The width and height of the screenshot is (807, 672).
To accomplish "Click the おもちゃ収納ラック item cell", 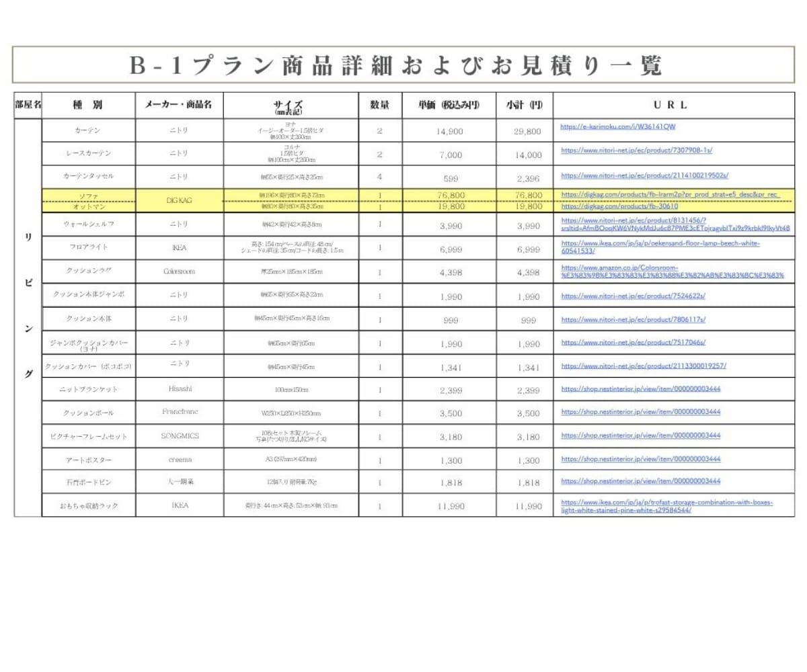I will click(x=89, y=505).
